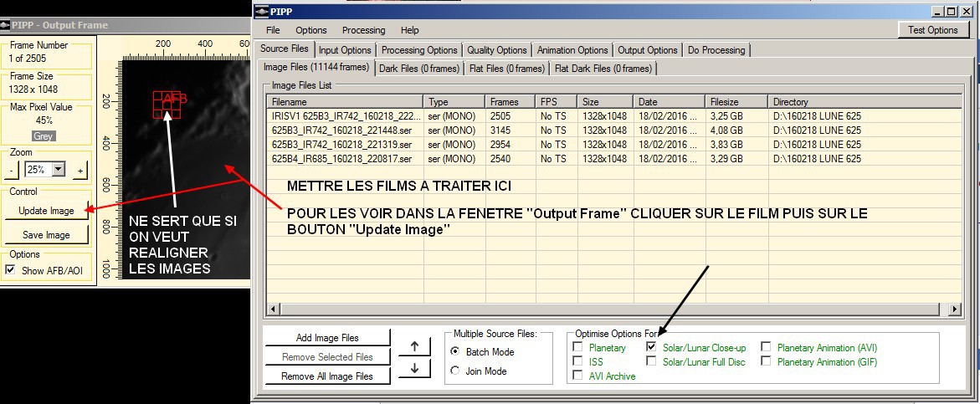Move selected file down with arrow button

[414, 368]
